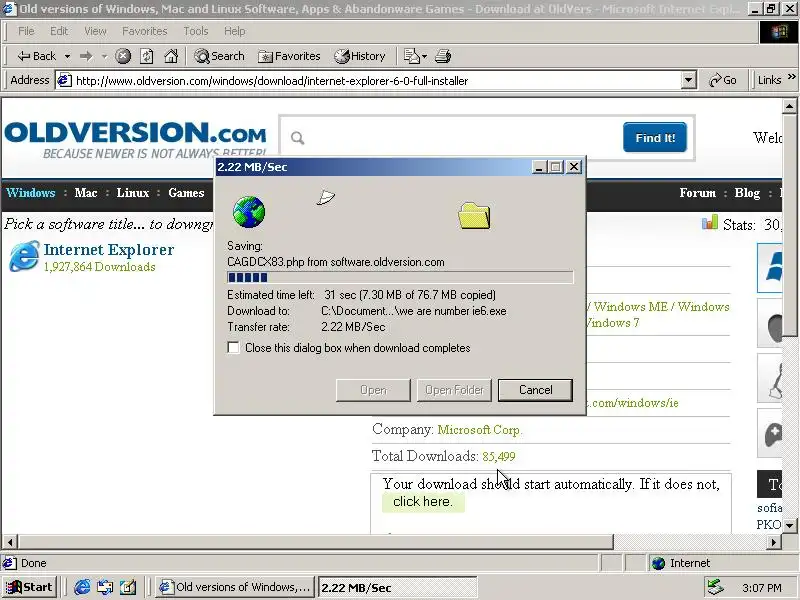Screen dimensions: 800x600
Task: Open the Favorites toolbar button
Action: (289, 56)
